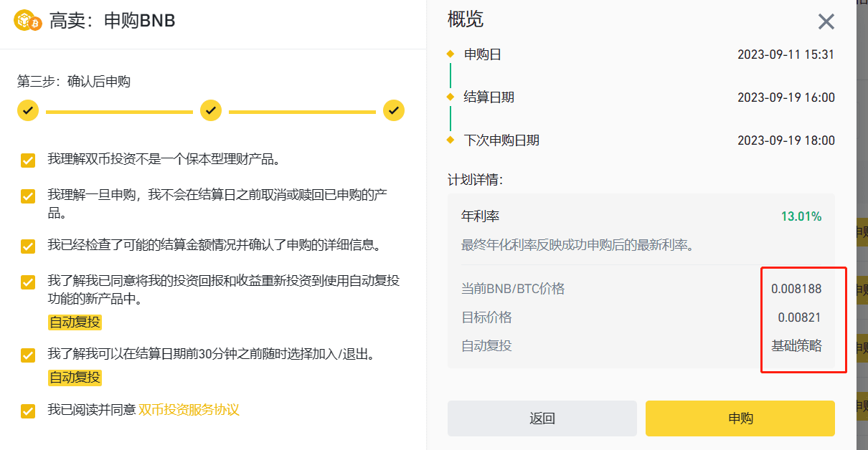The width and height of the screenshot is (868, 450).
Task: Click the 目标价格 label
Action: coord(486,317)
